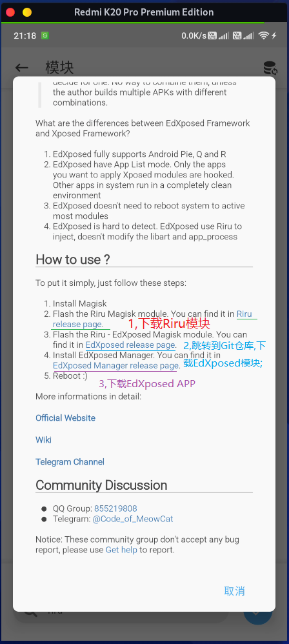Viewport: 289px width, 644px height.
Task: Tap the green notification icon beside 21:18
Action: pyautogui.click(x=45, y=35)
